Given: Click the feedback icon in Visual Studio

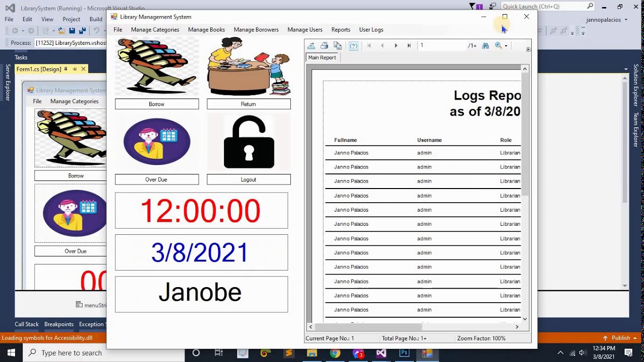Looking at the screenshot, I should [493, 7].
